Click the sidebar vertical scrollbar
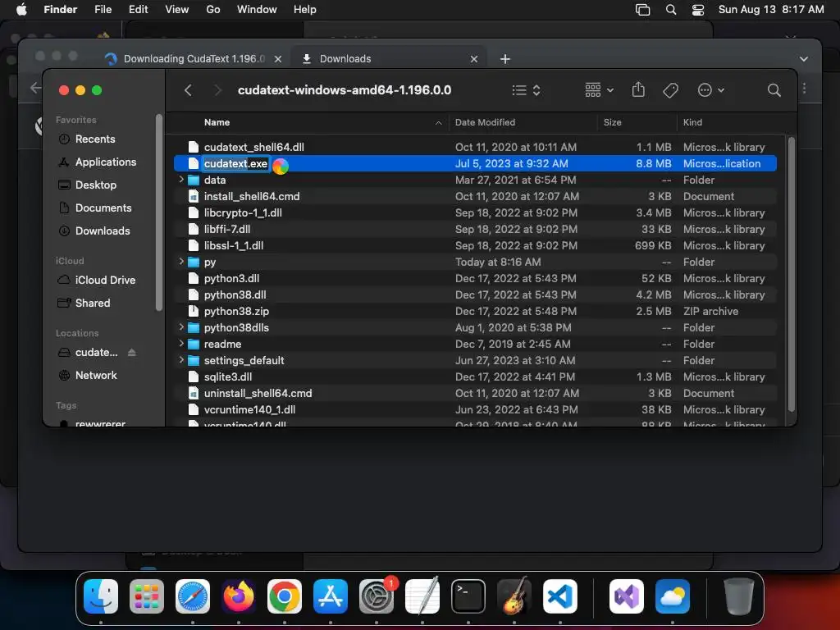Viewport: 840px width, 630px height. tap(158, 212)
